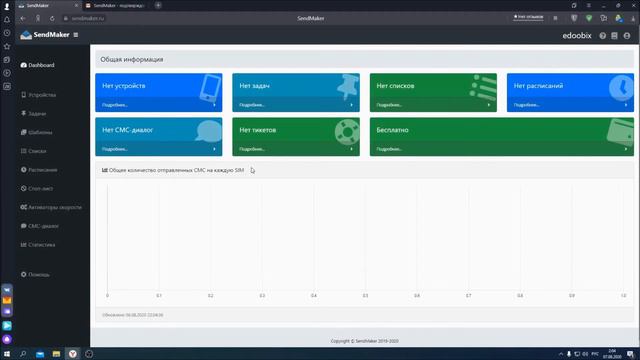This screenshot has height=360, width=640.
Task: Click chat bubble icon on СМС-диалог card
Action: 209,131
